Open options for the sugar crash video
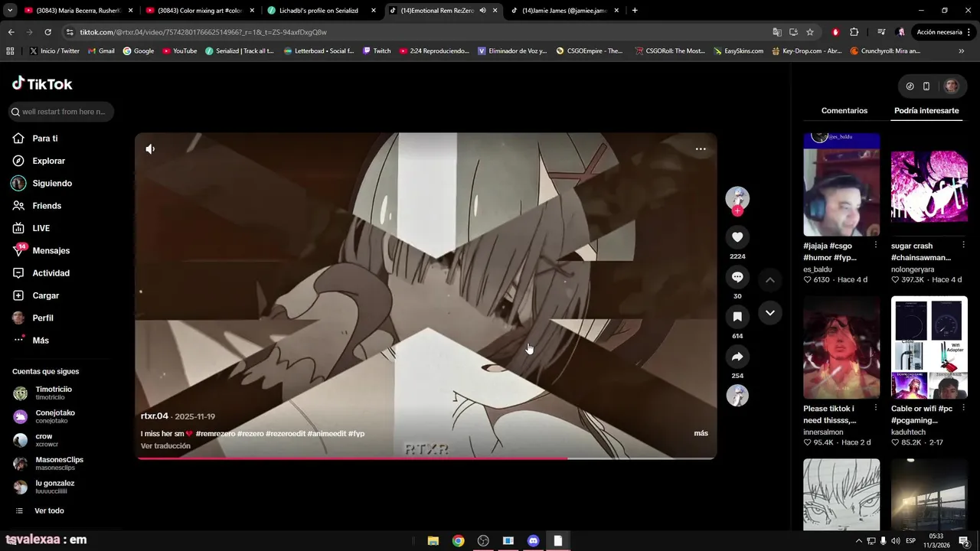The image size is (980, 551). [963, 245]
